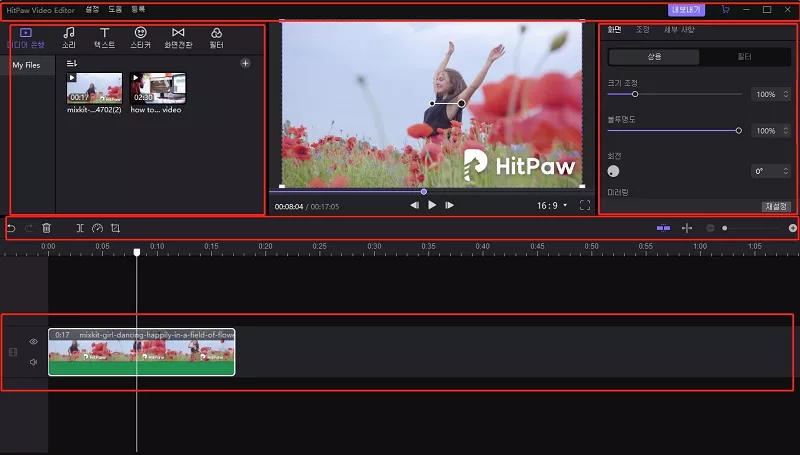
Task: Open the 설정 menu
Action: (x=93, y=9)
